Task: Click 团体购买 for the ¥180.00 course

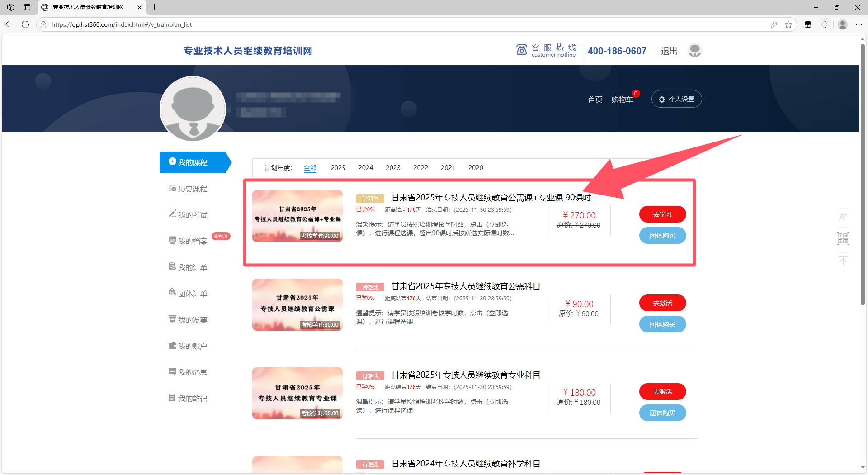Action: (x=663, y=413)
